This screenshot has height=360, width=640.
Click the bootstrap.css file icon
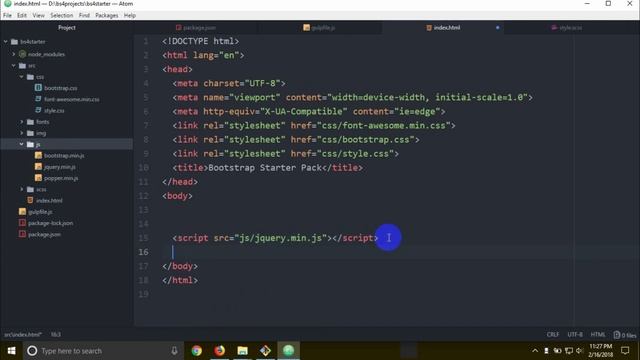(x=38, y=88)
